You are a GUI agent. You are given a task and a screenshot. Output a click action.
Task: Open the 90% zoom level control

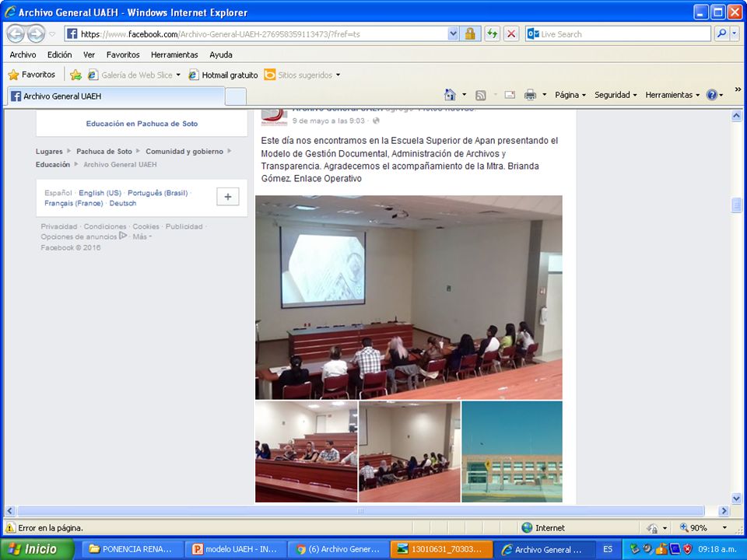click(x=703, y=527)
